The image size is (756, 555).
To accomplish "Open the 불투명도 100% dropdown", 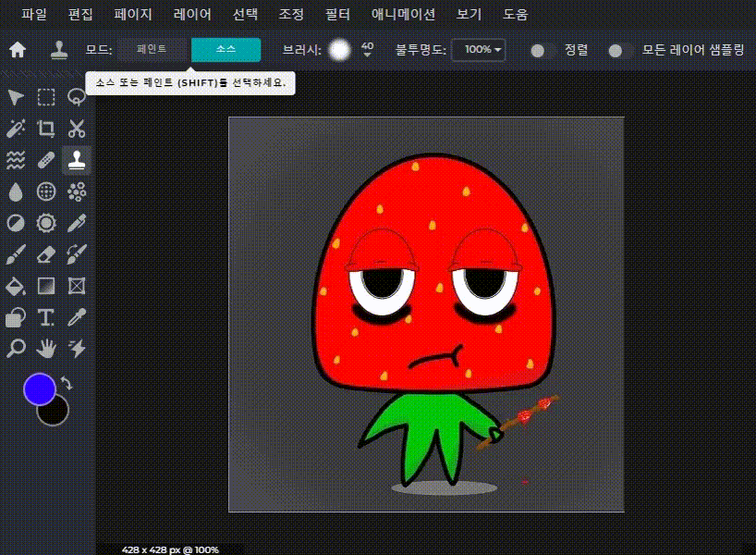I will point(479,50).
